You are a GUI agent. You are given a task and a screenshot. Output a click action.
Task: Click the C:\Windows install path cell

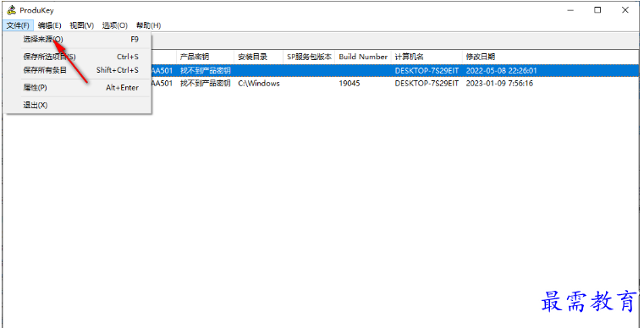click(x=259, y=84)
